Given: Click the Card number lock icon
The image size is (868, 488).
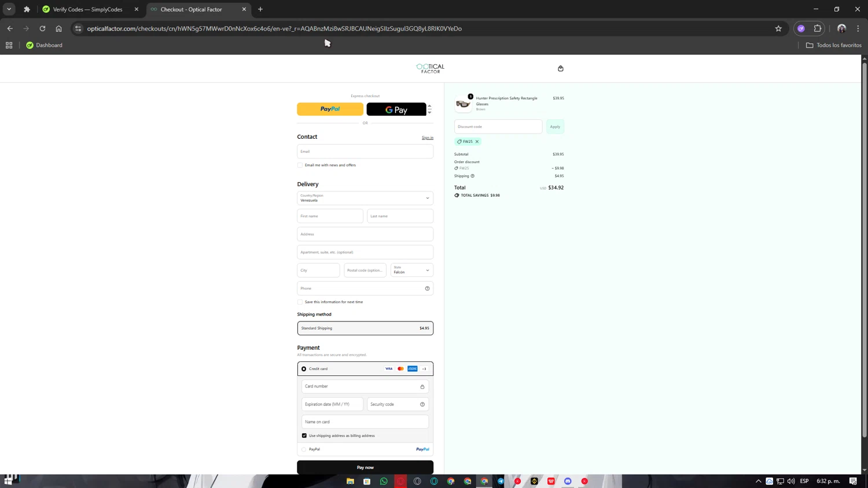Looking at the screenshot, I should 422,386.
